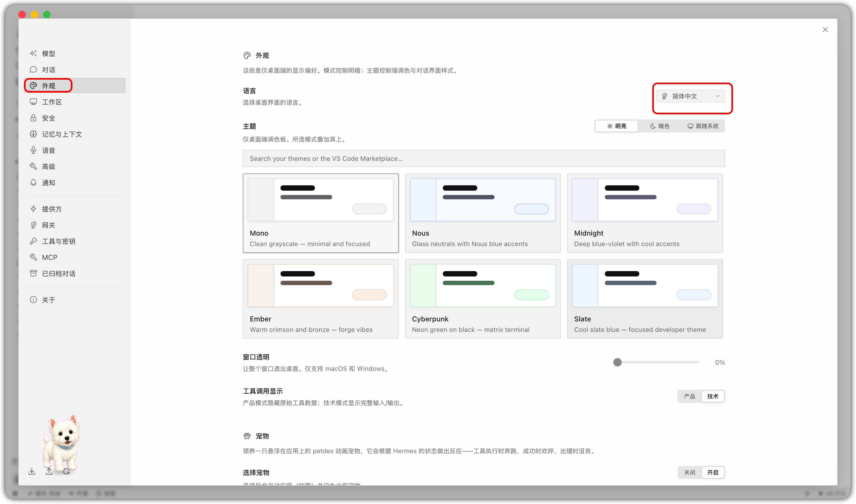
Task: Open the 模型 settings section
Action: [75, 53]
